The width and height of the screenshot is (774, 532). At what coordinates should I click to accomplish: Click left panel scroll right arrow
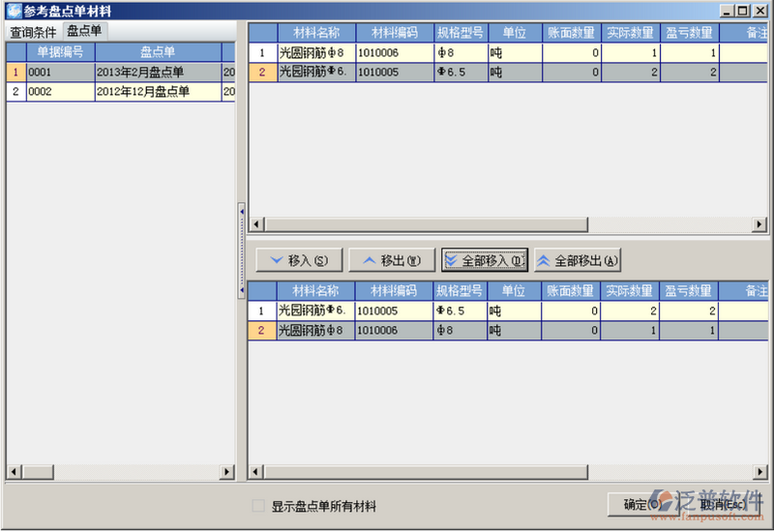point(227,472)
